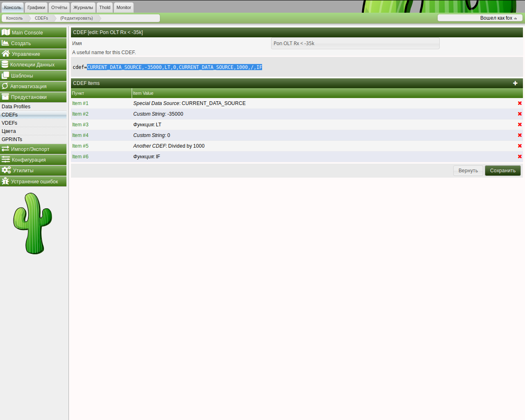This screenshot has height=420, width=525.
Task: Expand the Коллекции Данных menu label
Action: coord(32,65)
